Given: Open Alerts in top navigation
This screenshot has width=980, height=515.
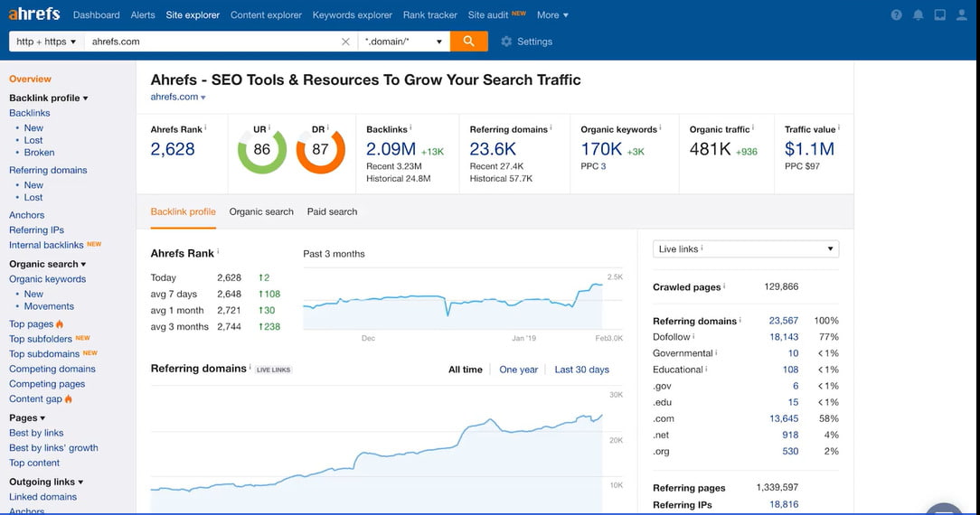Looking at the screenshot, I should [143, 15].
